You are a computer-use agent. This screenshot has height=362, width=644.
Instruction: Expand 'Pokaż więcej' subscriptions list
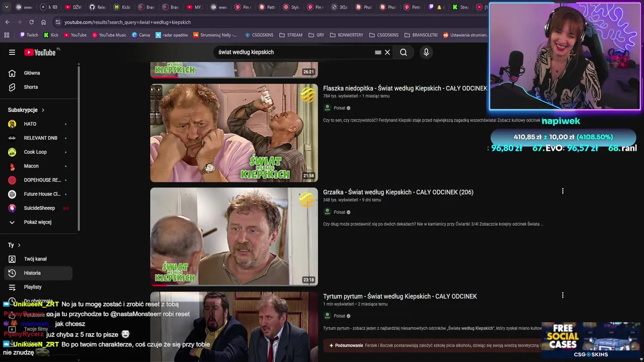click(x=38, y=222)
